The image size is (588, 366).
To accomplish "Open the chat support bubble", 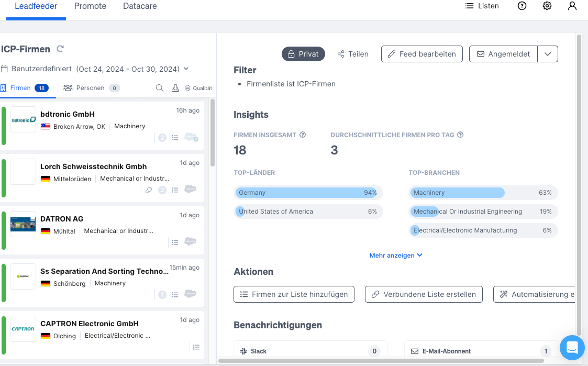I will click(572, 348).
